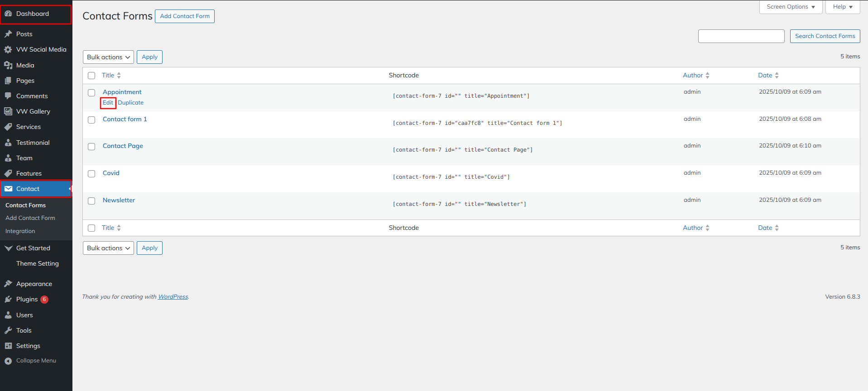Click the Appearance paintbrush icon
Viewport: 868px width, 391px height.
8,284
